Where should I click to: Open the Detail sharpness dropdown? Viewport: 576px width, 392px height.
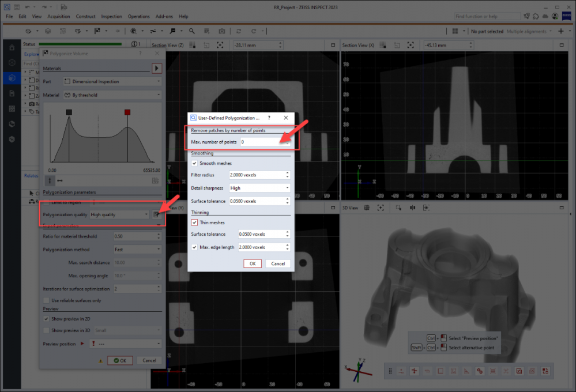coord(259,188)
